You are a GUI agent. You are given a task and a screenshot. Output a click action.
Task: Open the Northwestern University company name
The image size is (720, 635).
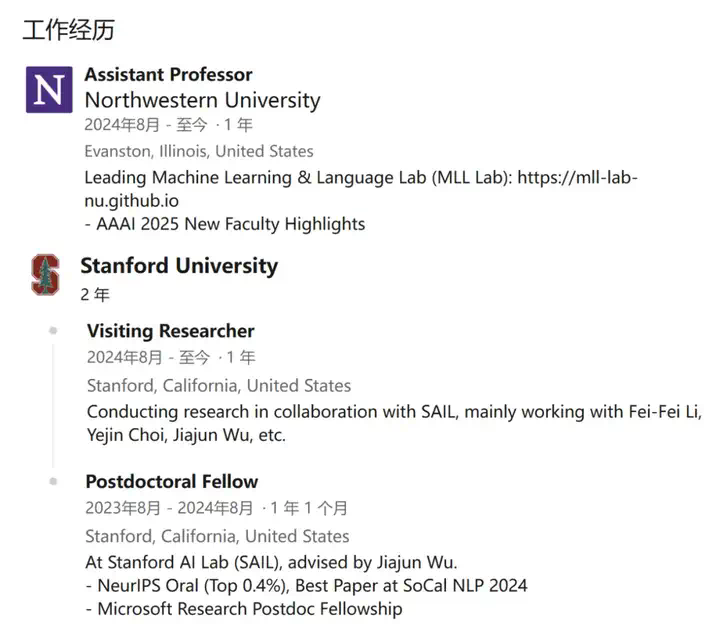[x=202, y=100]
